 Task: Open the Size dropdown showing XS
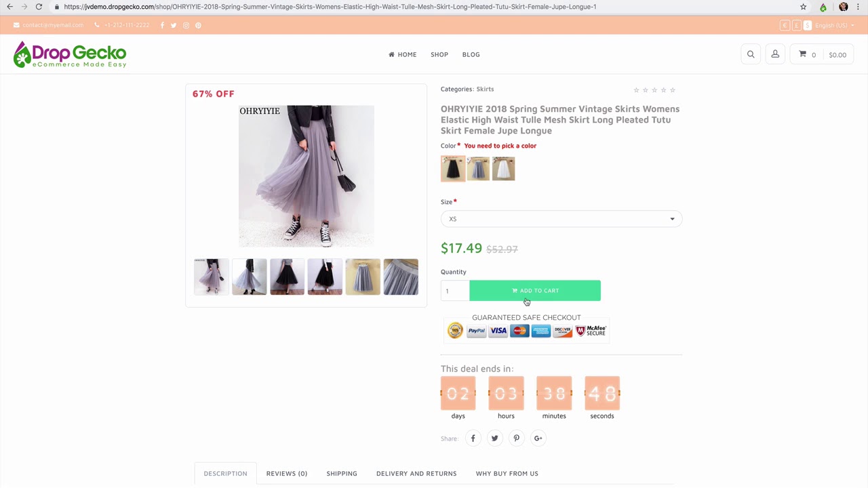coord(561,219)
